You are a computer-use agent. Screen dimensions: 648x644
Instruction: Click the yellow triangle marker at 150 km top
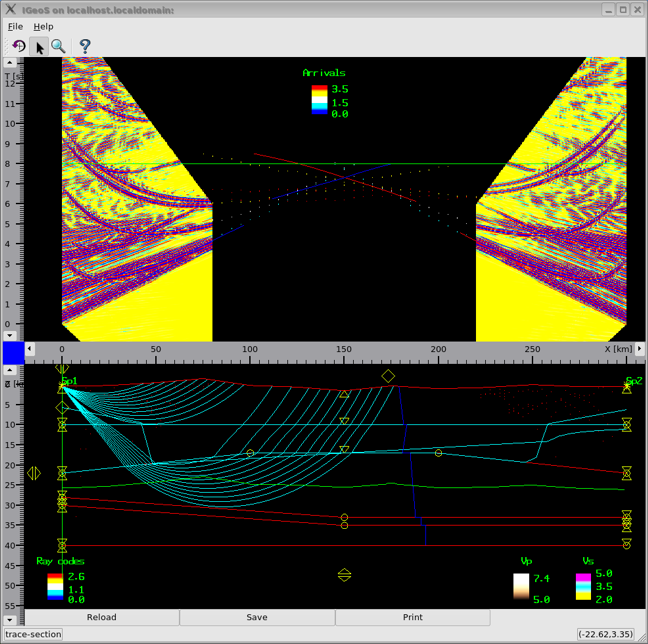pos(345,395)
